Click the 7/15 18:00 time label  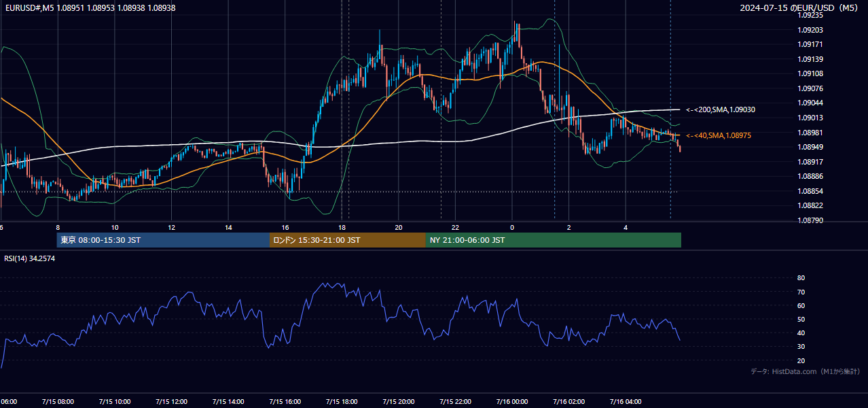[342, 401]
